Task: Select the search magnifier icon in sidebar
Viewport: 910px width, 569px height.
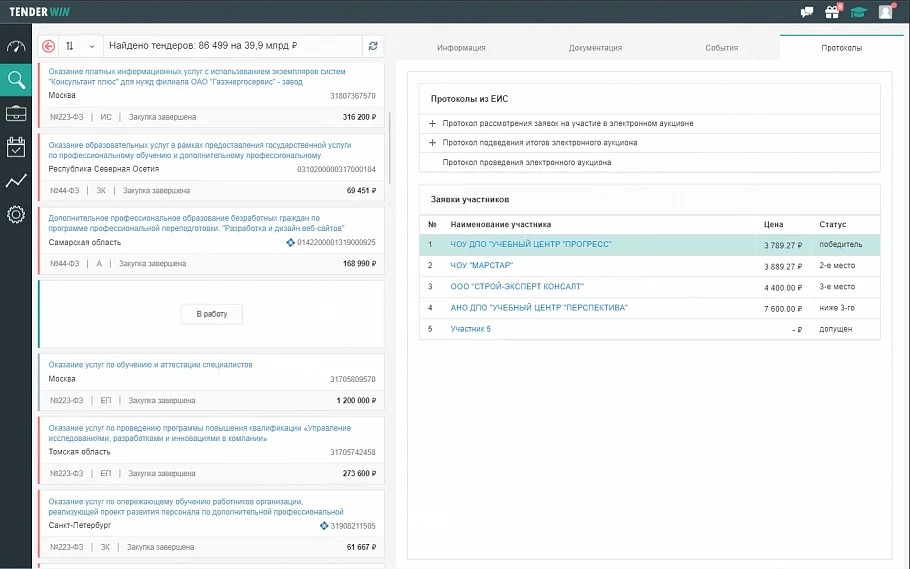Action: point(16,80)
